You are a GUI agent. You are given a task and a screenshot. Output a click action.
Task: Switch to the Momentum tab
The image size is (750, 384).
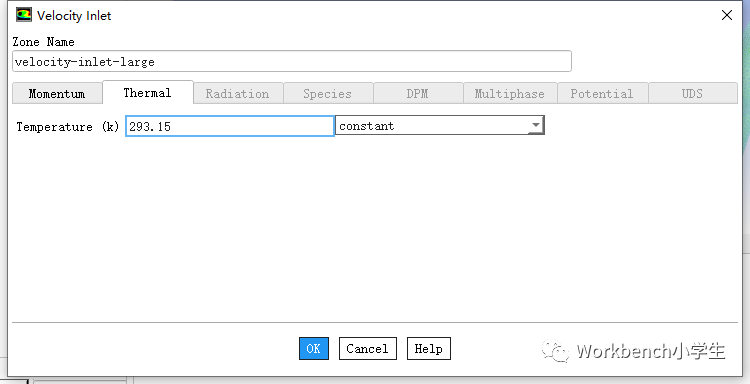tap(57, 94)
